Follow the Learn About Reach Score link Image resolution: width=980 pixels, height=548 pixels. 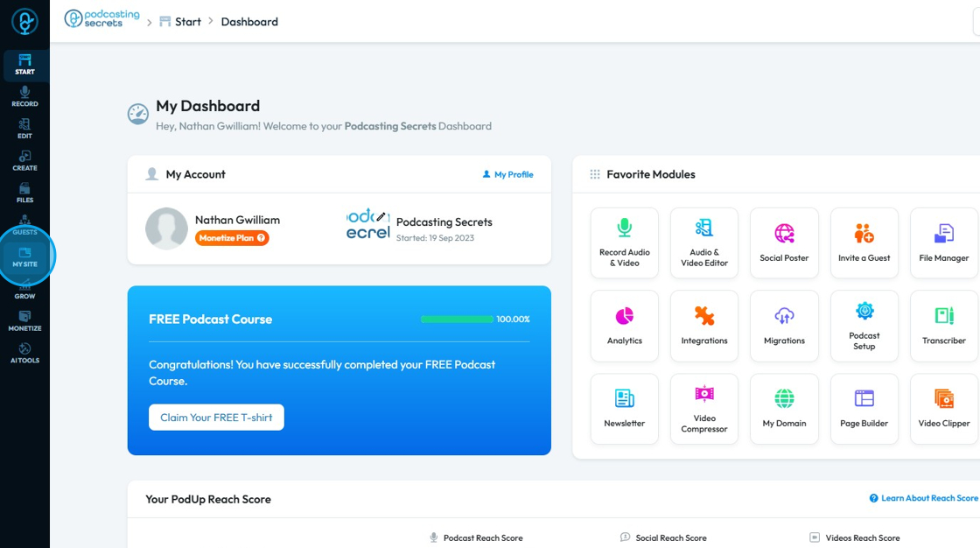coord(924,498)
